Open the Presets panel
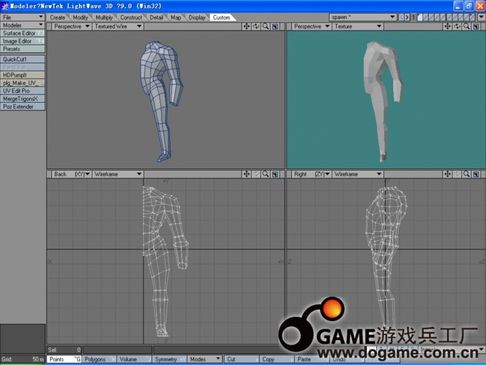 point(22,49)
